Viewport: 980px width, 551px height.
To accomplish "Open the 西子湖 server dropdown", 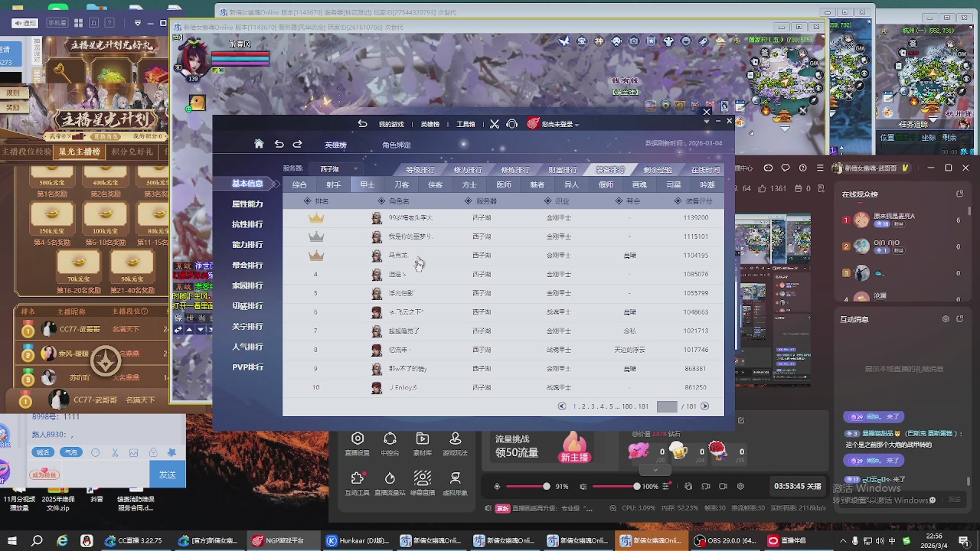I will [337, 169].
